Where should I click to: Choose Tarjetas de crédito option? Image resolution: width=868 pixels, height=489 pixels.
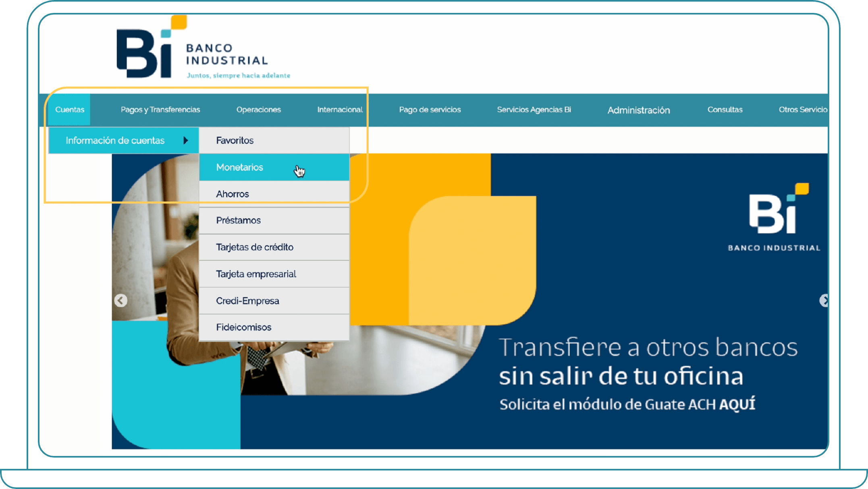pos(274,247)
